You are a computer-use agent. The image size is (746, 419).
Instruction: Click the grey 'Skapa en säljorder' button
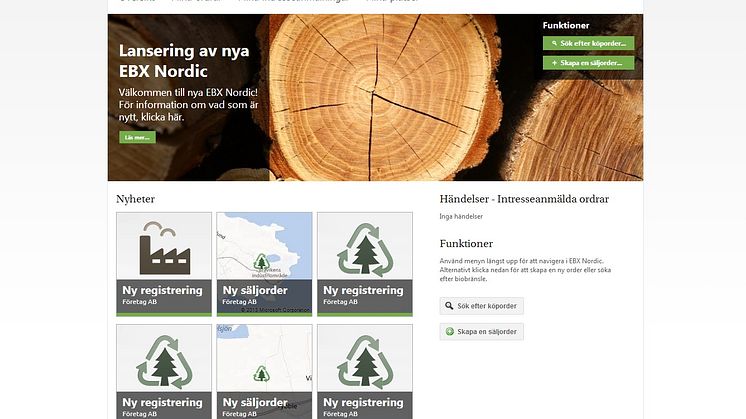click(x=481, y=331)
